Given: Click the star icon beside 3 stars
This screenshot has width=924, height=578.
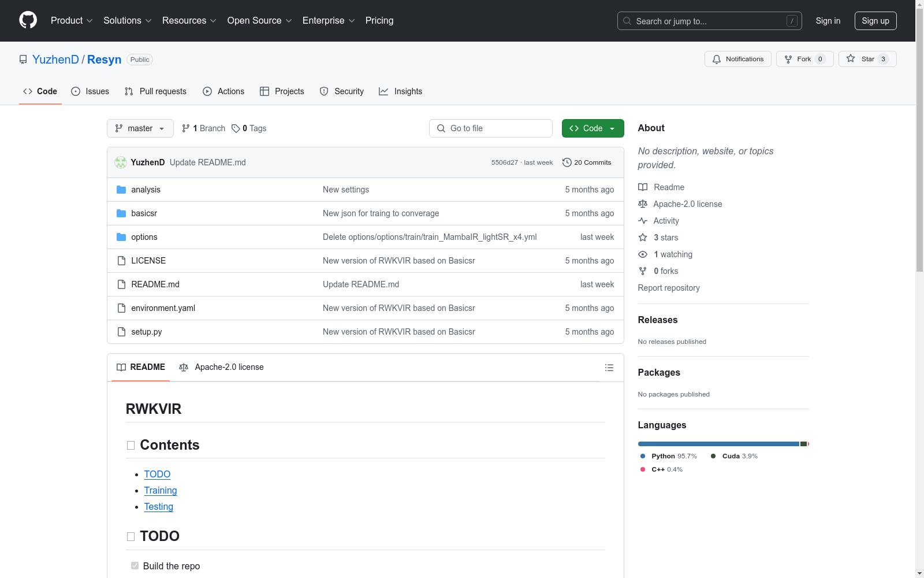Looking at the screenshot, I should pyautogui.click(x=643, y=238).
